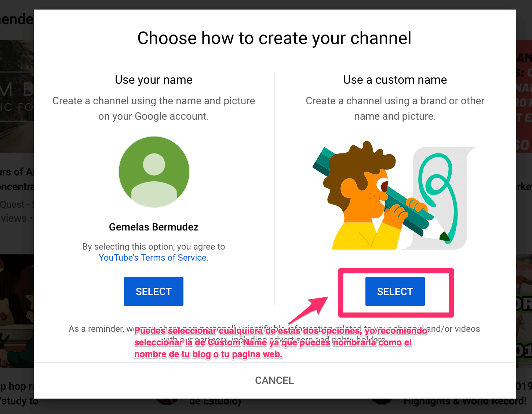Image resolution: width=532 pixels, height=414 pixels.
Task: Click the 'Choose how to create your channel' title
Action: coord(274,38)
